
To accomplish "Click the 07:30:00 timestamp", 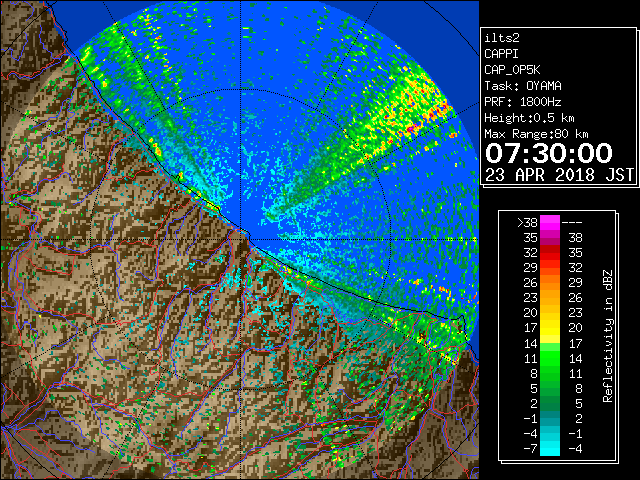I will point(549,153).
